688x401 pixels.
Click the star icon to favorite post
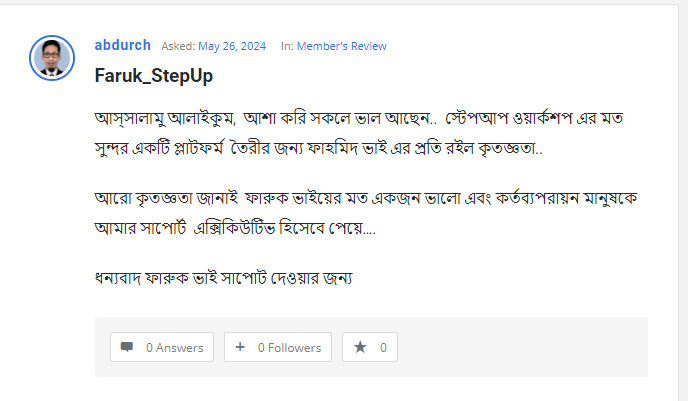360,347
